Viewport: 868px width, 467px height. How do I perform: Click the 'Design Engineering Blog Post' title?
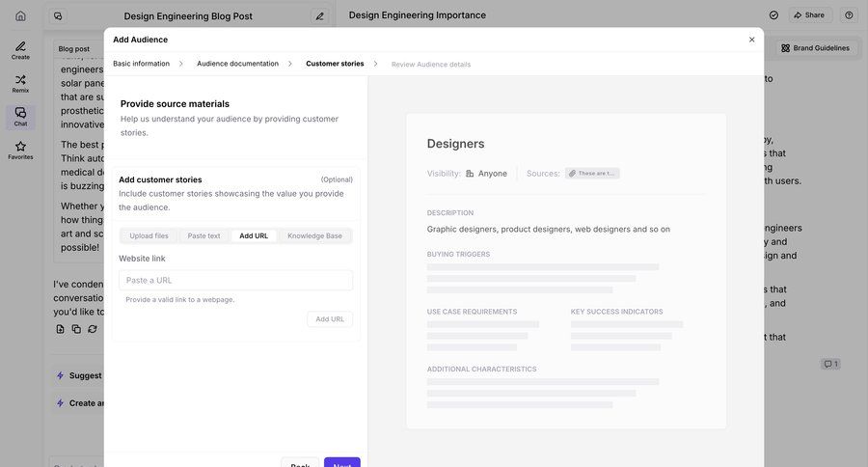coord(188,16)
